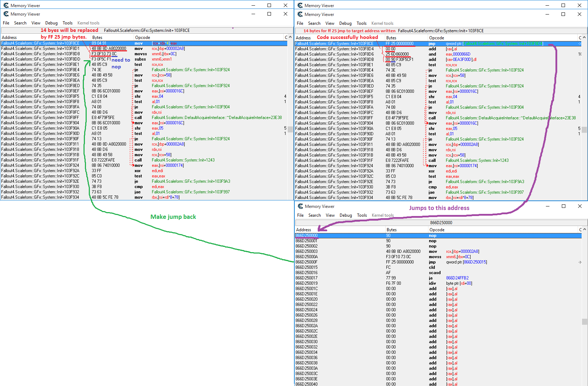This screenshot has width=588, height=386.
Task: Close the bottom-right Memory Viewer window
Action: (580, 206)
